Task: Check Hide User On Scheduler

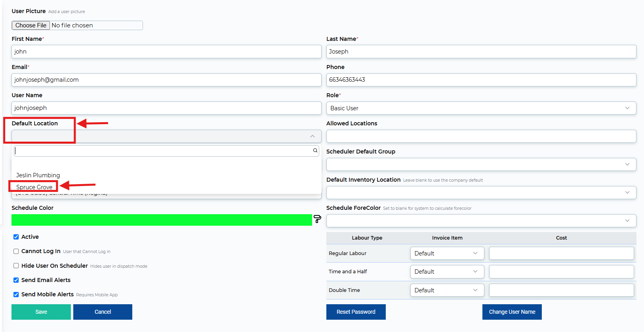Action: (x=16, y=266)
